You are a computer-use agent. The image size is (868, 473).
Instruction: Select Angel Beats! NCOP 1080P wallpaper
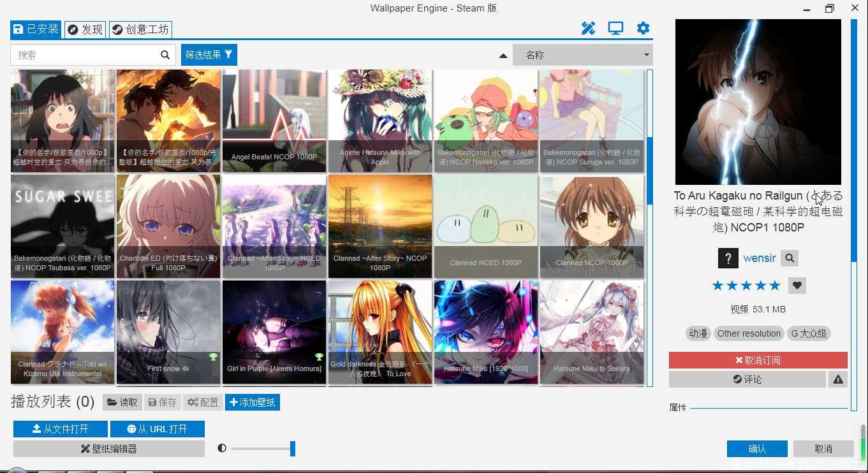point(274,121)
